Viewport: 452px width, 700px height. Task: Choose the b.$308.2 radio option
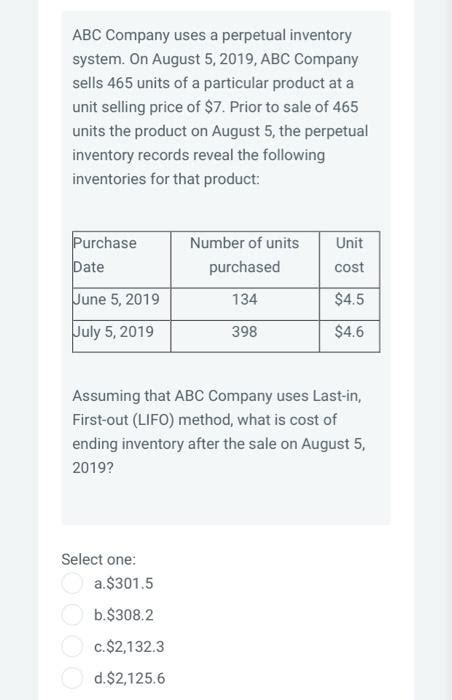coord(71,615)
